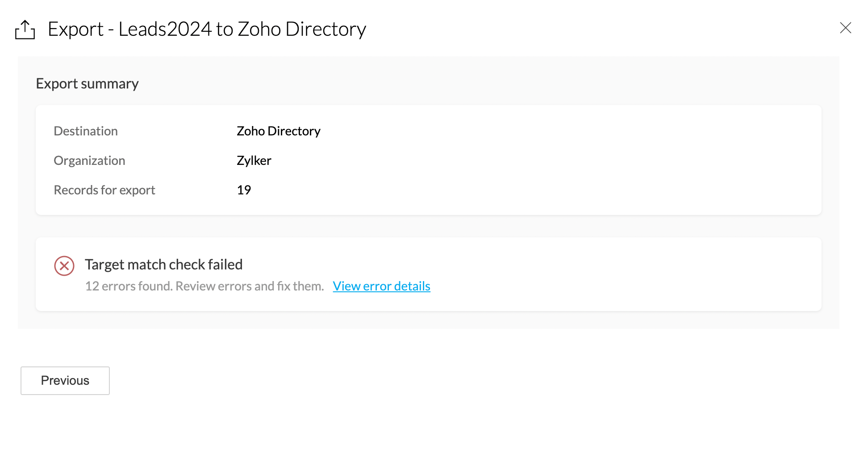
Task: Click the Destination field label
Action: (86, 131)
